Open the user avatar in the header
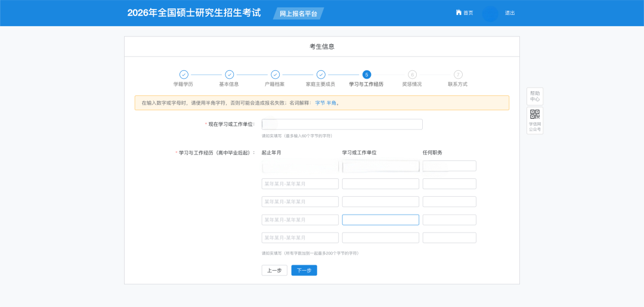This screenshot has width=644, height=307. point(490,13)
